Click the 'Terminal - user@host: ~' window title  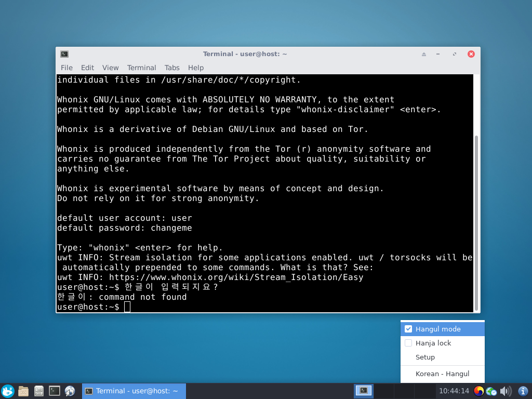pyautogui.click(x=245, y=54)
